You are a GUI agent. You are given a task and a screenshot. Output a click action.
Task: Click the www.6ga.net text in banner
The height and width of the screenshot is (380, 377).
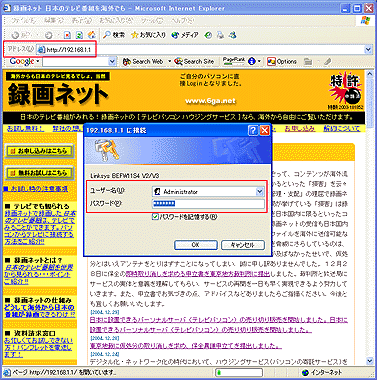(210, 101)
